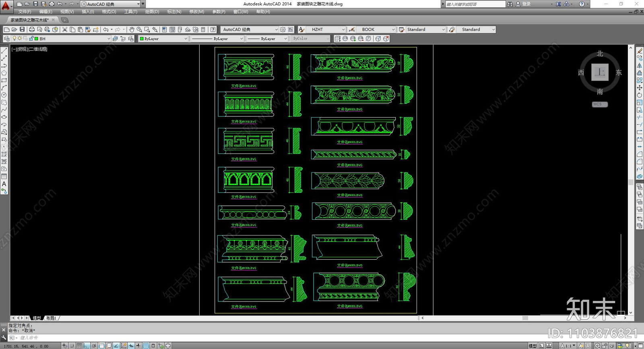Expand the HZHT text style dropdown
Image resolution: width=644 pixels, height=349 pixels.
coord(343,29)
